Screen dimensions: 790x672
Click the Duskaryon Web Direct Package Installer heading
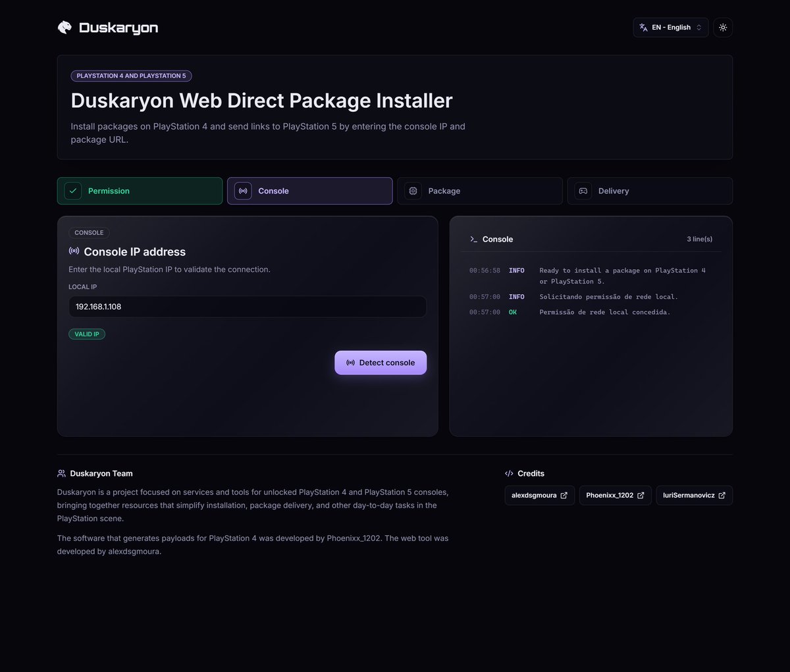(262, 101)
